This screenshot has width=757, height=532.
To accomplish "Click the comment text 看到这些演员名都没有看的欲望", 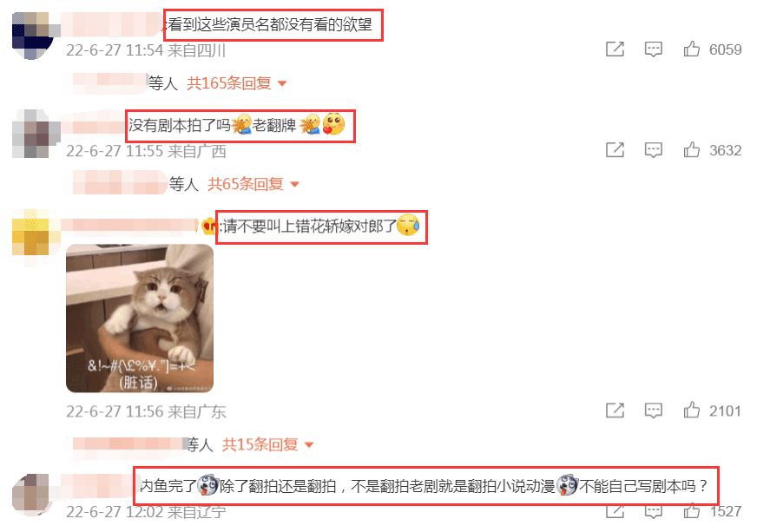I will [x=270, y=24].
